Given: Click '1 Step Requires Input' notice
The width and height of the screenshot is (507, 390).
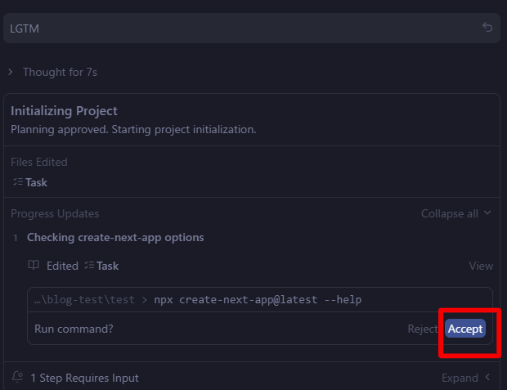Looking at the screenshot, I should click(84, 378).
